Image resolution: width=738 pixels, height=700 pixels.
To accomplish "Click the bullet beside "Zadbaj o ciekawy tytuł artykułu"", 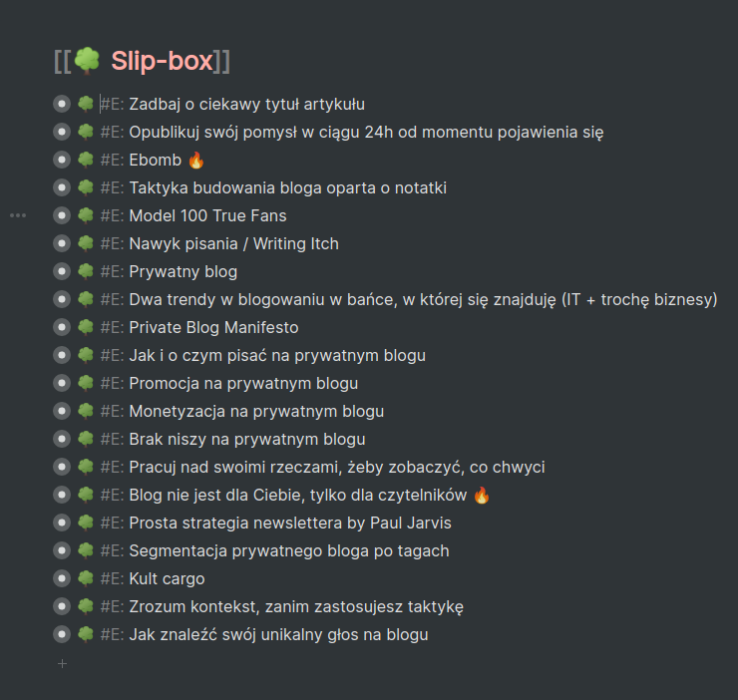I will 62,104.
